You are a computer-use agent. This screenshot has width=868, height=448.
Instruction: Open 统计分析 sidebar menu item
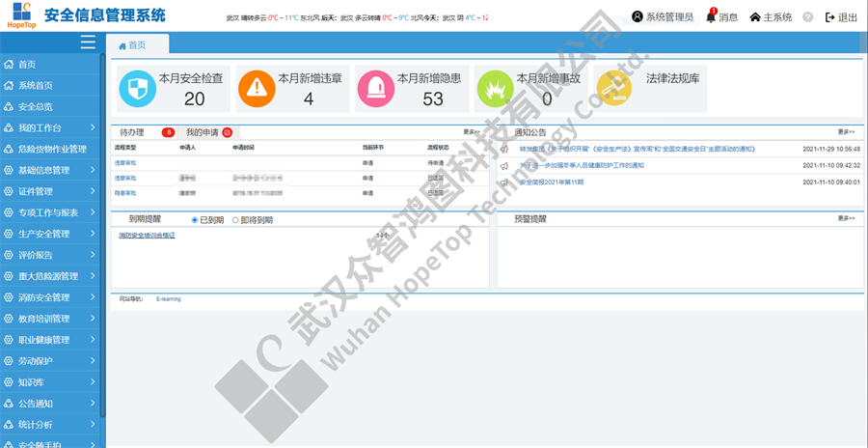50,425
